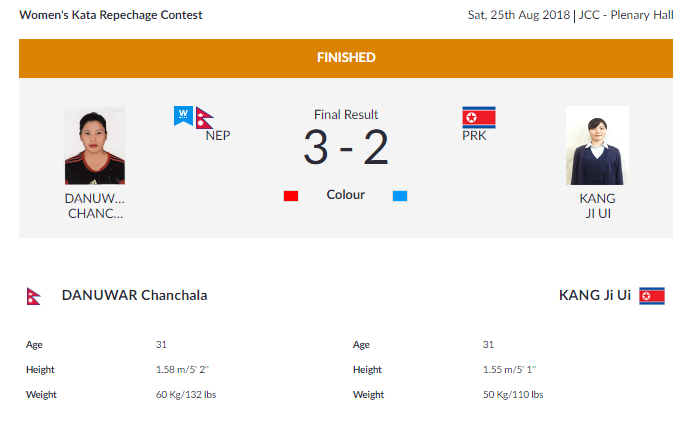This screenshot has width=690, height=424.
Task: Click the PRK country code
Action: click(474, 135)
